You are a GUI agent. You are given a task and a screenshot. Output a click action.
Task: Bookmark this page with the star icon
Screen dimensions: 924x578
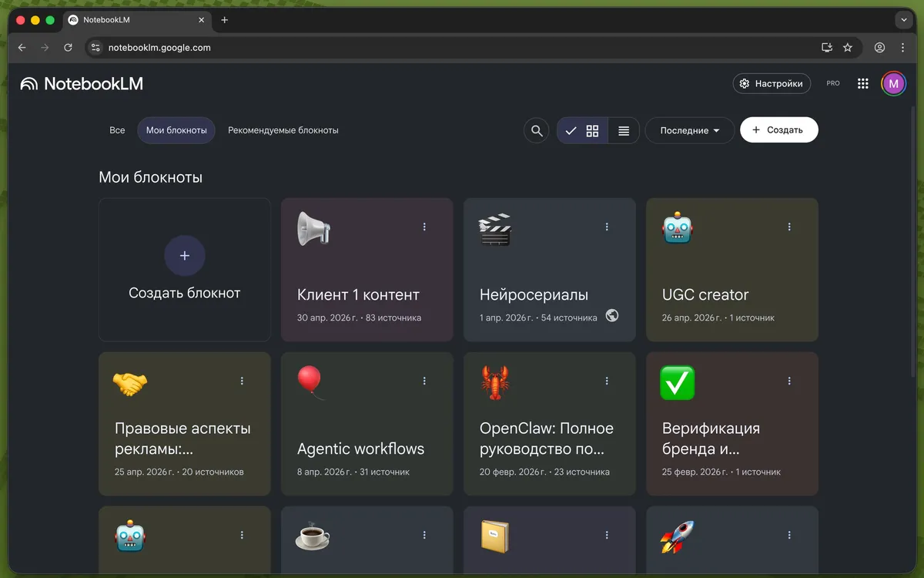[x=848, y=47]
